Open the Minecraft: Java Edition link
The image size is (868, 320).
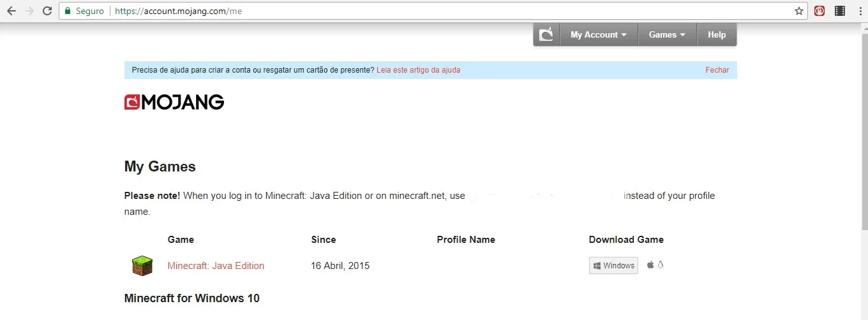coord(216,266)
